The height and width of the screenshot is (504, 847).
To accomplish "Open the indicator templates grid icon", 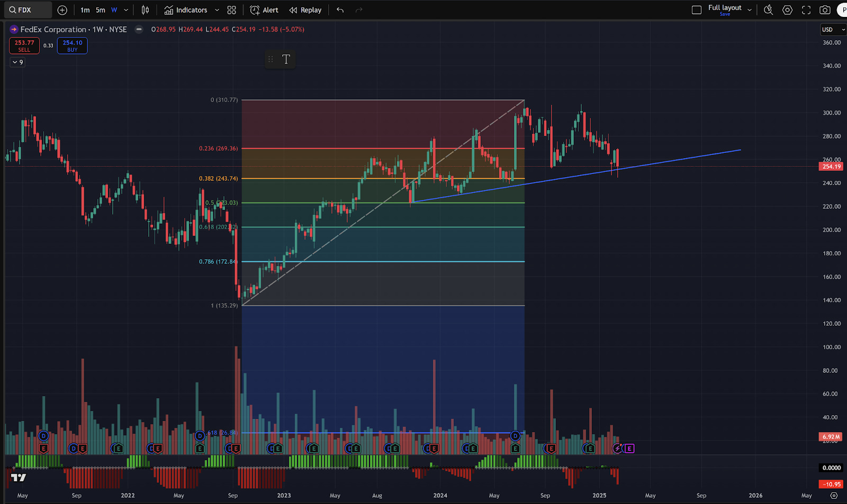I will coord(232,10).
